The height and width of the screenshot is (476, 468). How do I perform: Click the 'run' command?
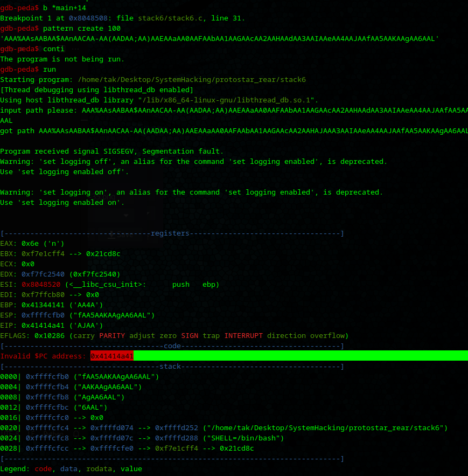pos(50,70)
